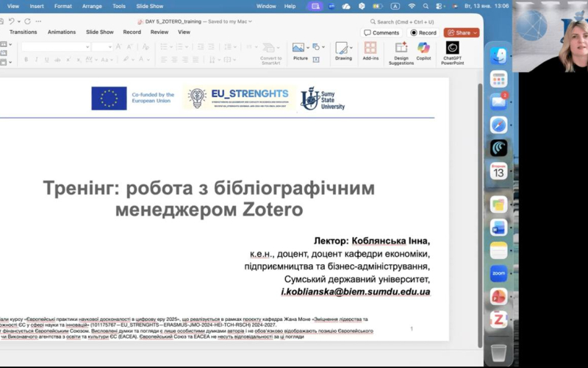Open Control Center in the menu bar

[440, 6]
